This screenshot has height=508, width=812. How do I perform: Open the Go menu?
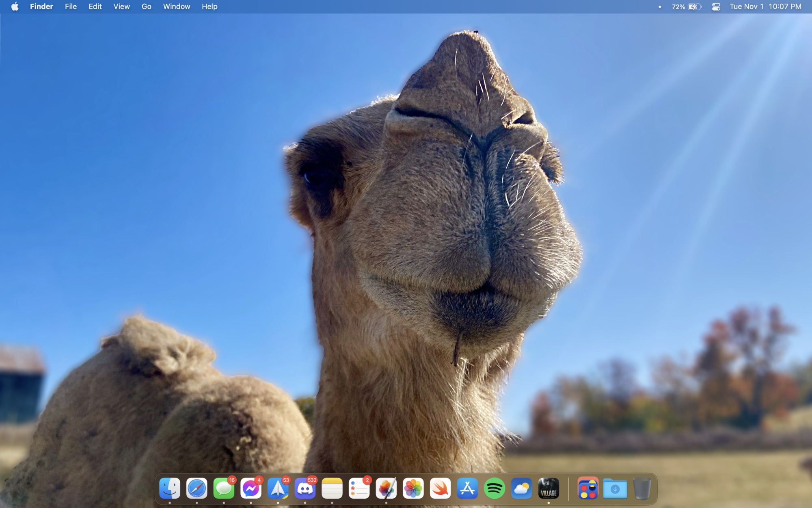tap(146, 7)
